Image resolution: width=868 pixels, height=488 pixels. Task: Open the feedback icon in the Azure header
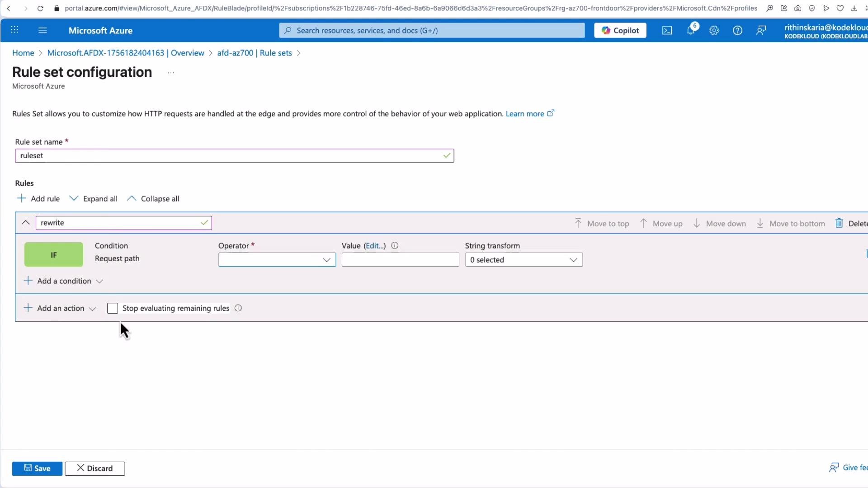(x=761, y=30)
